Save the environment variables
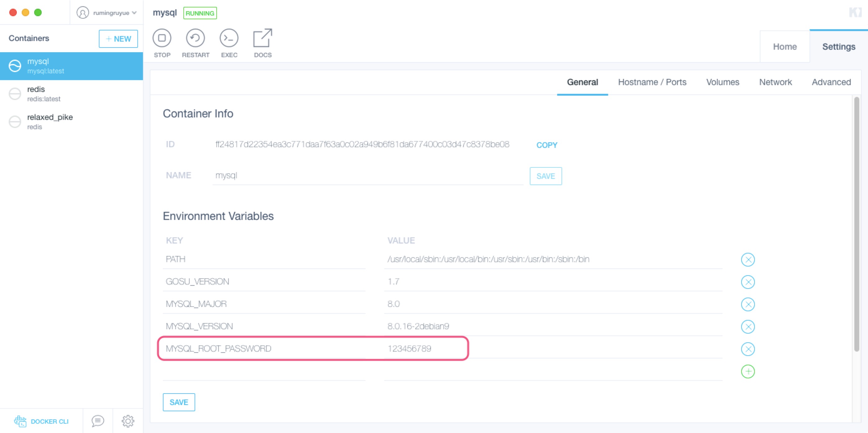 tap(179, 402)
